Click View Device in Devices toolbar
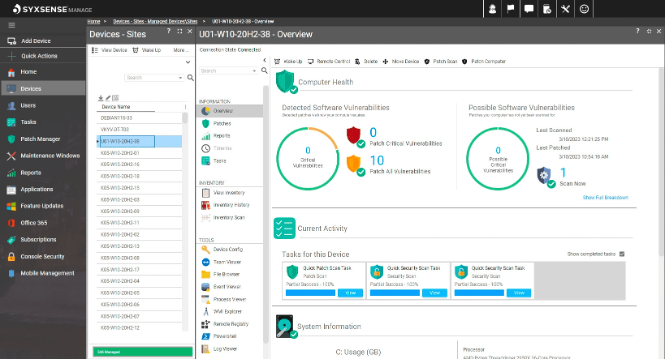 110,50
